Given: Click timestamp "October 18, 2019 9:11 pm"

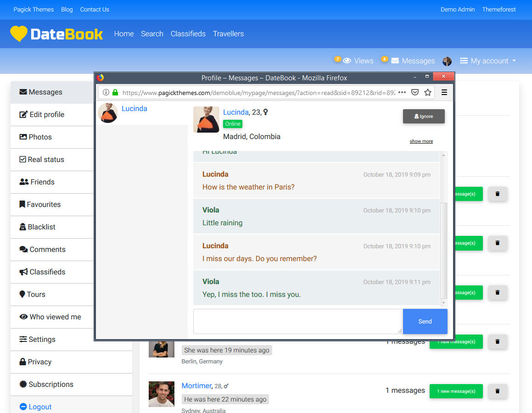Looking at the screenshot, I should (x=397, y=282).
